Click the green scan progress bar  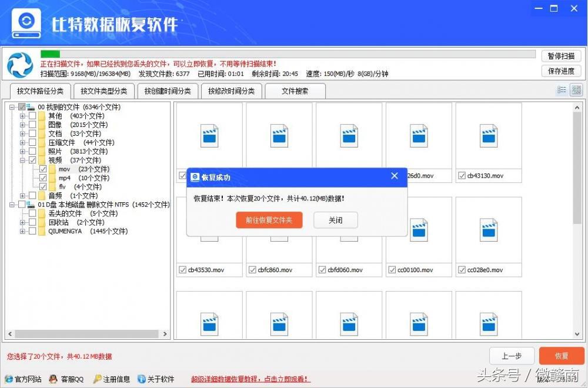tap(50, 53)
